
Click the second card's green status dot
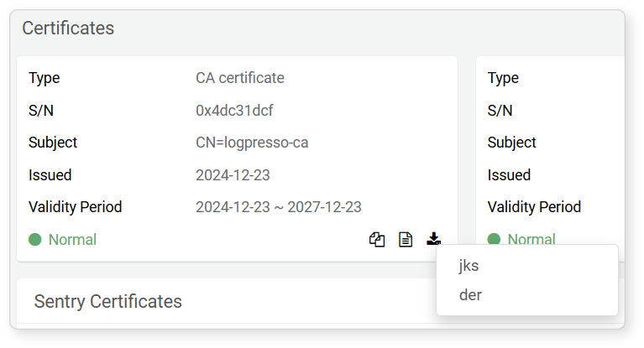[x=494, y=239]
